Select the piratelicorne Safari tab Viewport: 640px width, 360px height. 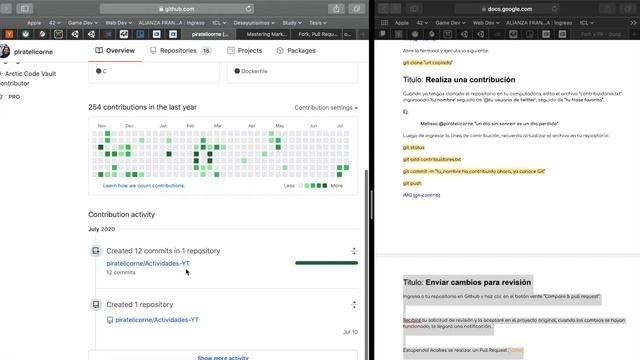click(x=210, y=34)
